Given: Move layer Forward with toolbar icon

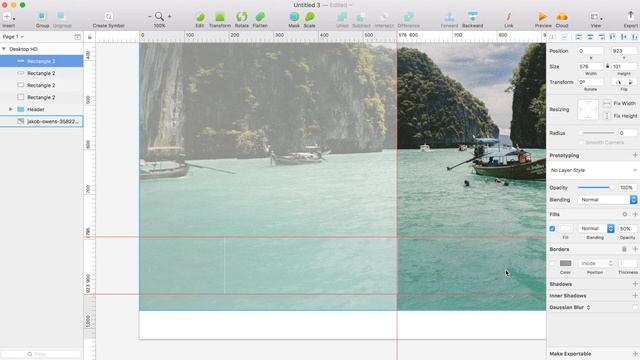Looking at the screenshot, I should [x=449, y=17].
